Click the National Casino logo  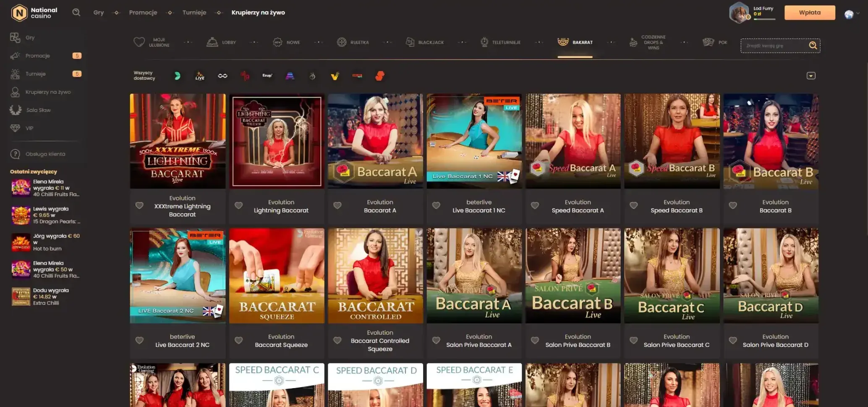click(x=34, y=13)
